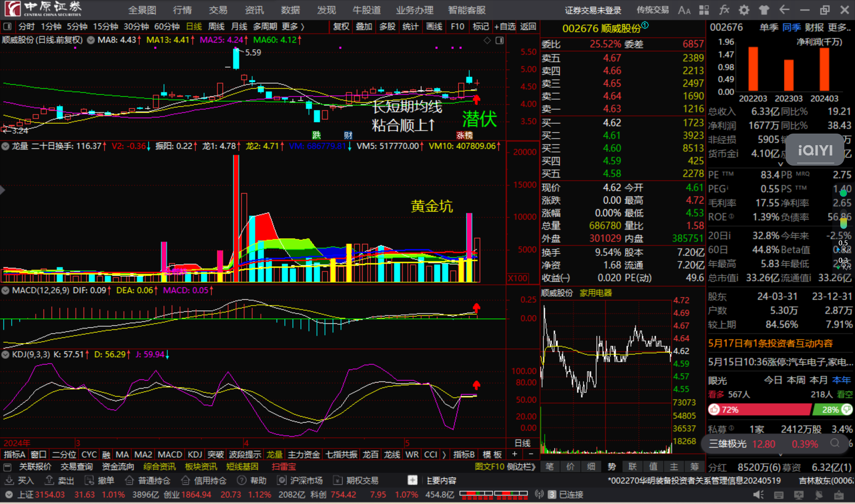Click the +自选 add to watchlist button
This screenshot has width=855, height=504.
click(505, 27)
